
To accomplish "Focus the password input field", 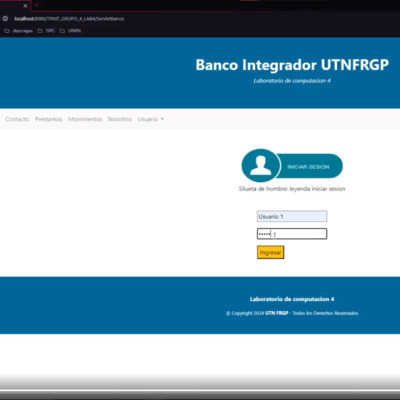I will coord(292,234).
